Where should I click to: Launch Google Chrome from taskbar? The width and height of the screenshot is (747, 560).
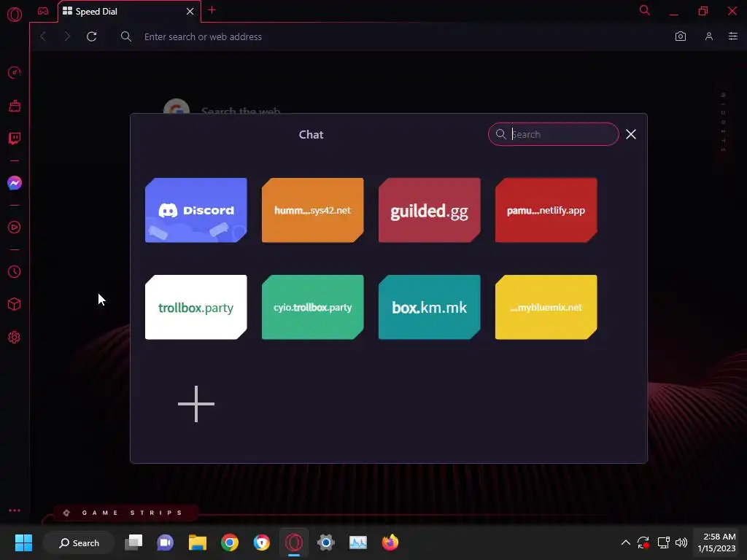pyautogui.click(x=230, y=542)
